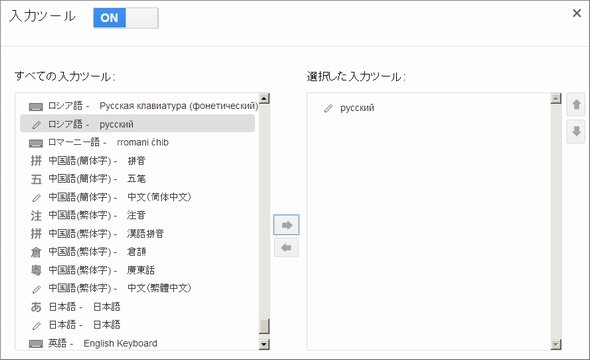Select 中国語(繁体字) - 廣東話 entry
590x360 pixels.
pos(137,270)
